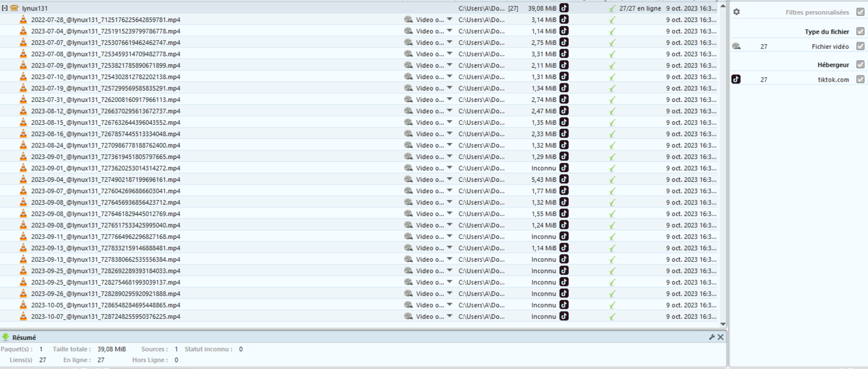Toggle the Type du fichier checkbox
Viewport: 868px width, 369px height.
861,32
